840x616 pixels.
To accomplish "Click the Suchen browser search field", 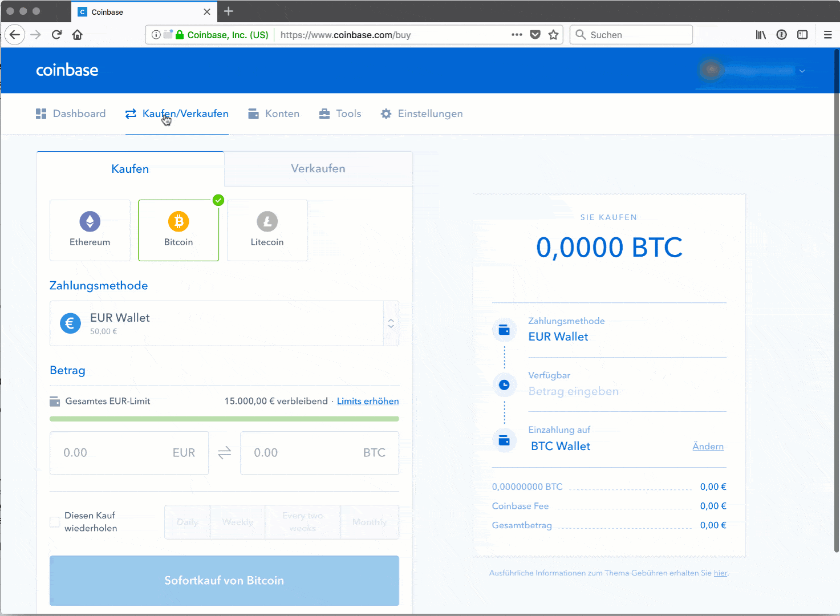I will (631, 35).
